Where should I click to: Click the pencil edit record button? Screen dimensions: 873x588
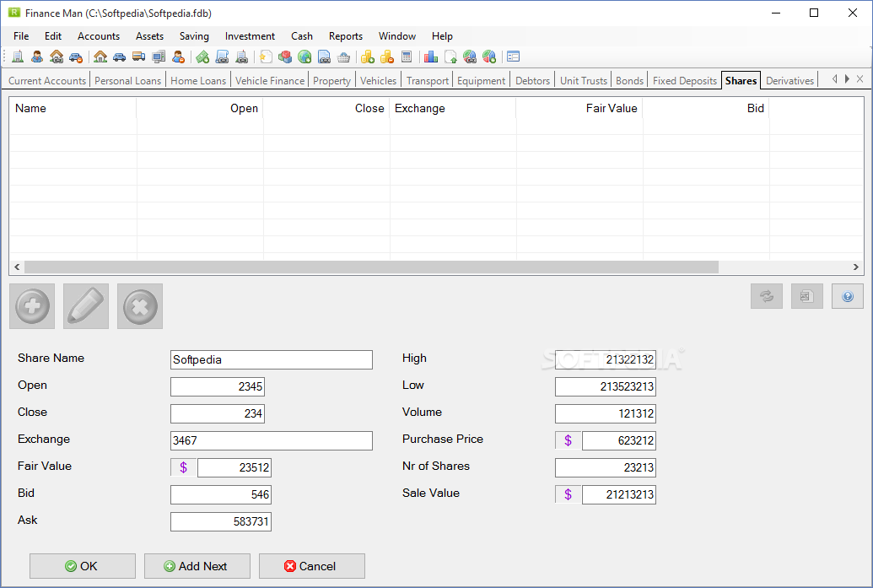coord(86,306)
